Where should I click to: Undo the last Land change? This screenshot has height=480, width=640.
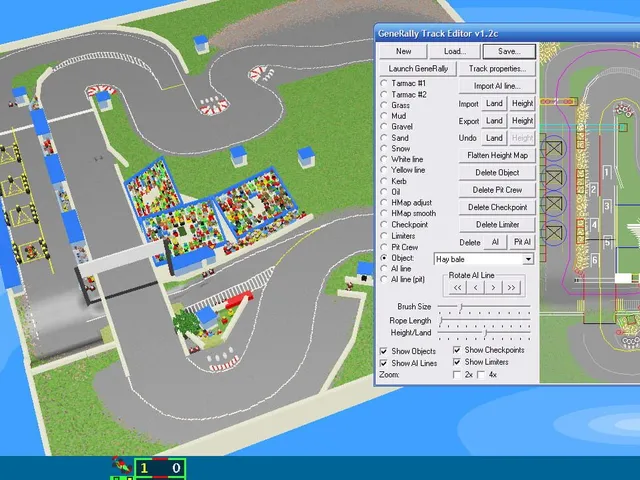(494, 138)
